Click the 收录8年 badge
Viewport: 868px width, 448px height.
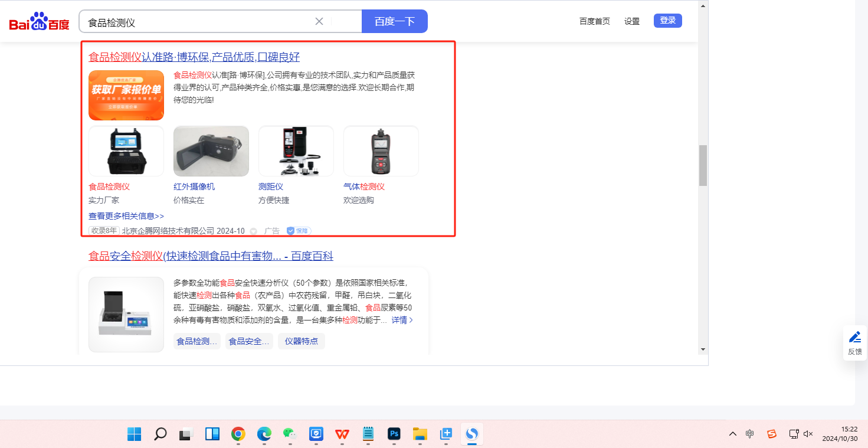coord(104,231)
